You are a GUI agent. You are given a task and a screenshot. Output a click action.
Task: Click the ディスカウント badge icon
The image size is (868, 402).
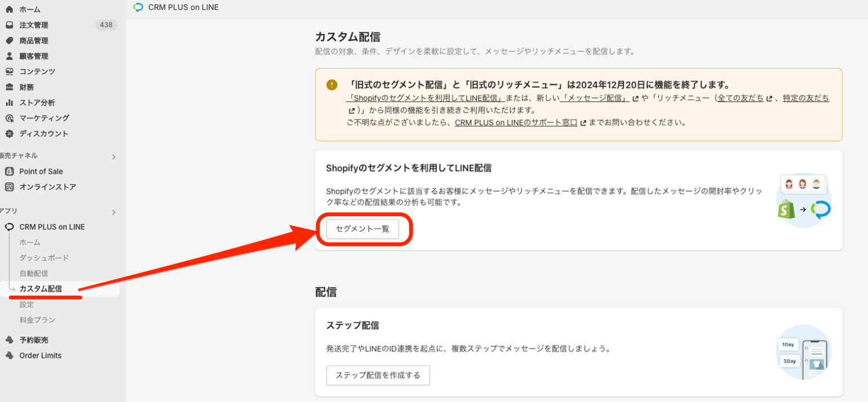click(9, 133)
